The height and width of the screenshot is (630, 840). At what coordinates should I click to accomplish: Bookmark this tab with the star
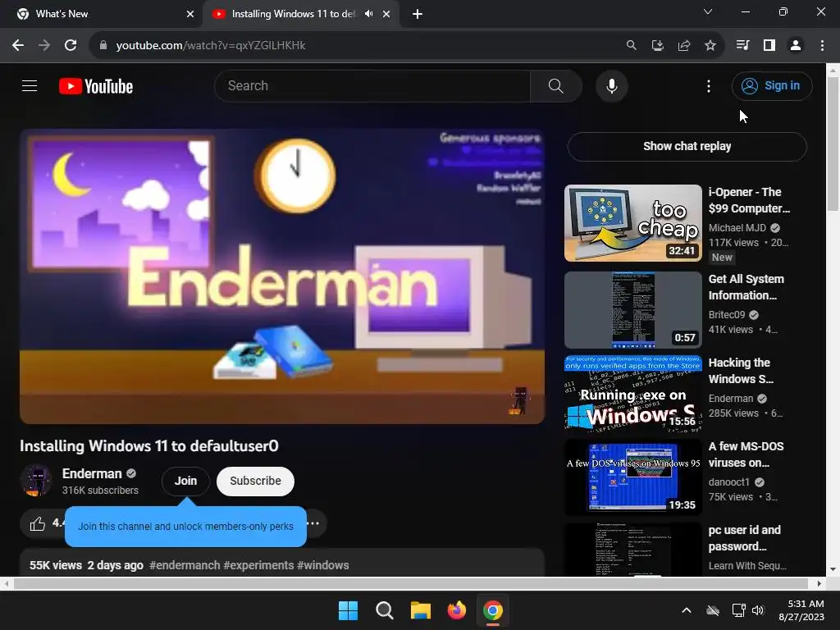pos(710,46)
